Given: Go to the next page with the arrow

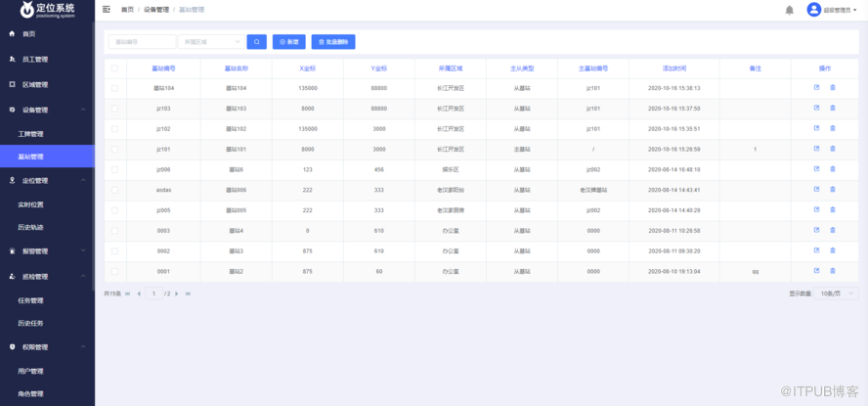Looking at the screenshot, I should [x=176, y=293].
